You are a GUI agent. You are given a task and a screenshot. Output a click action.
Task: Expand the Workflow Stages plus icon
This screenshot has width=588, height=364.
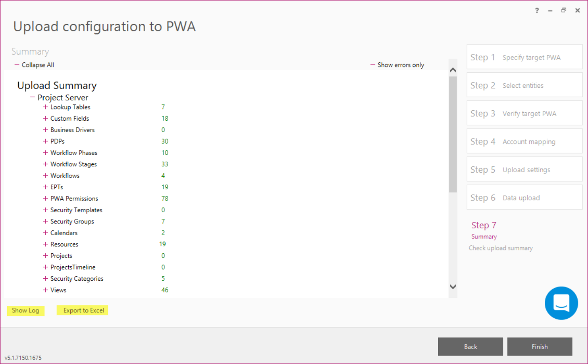pyautogui.click(x=45, y=164)
